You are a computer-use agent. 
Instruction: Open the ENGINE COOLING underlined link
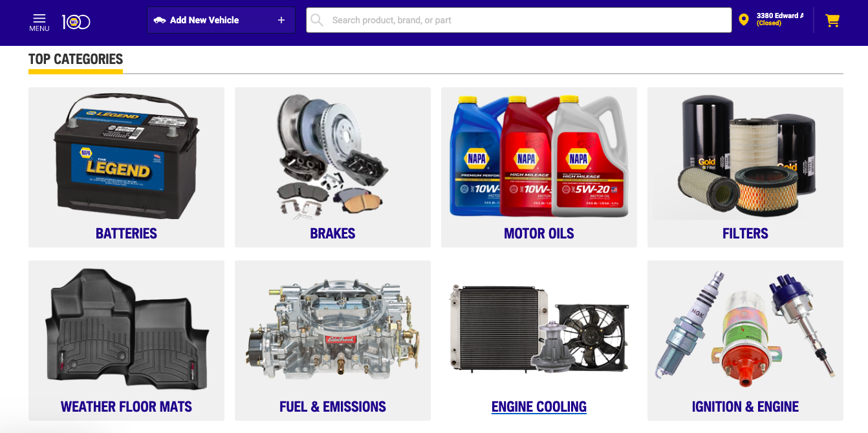539,407
